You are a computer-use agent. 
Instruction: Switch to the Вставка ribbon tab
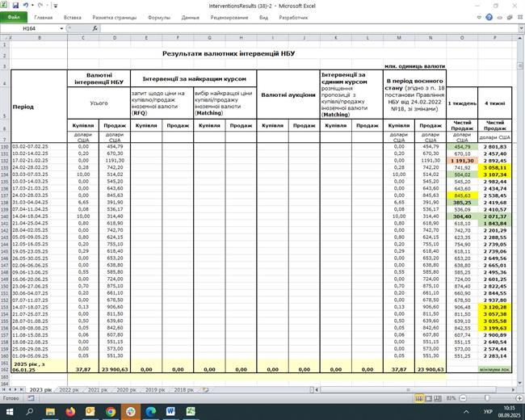(x=73, y=18)
